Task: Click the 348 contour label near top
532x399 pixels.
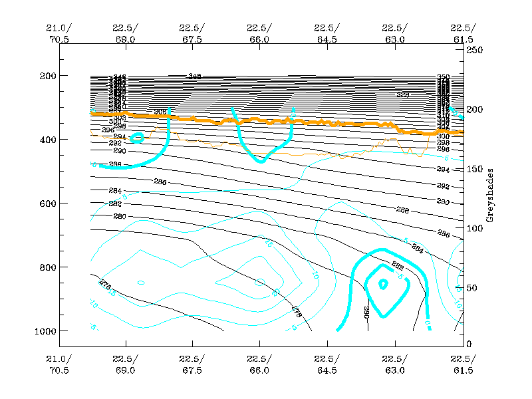Action: 194,76
